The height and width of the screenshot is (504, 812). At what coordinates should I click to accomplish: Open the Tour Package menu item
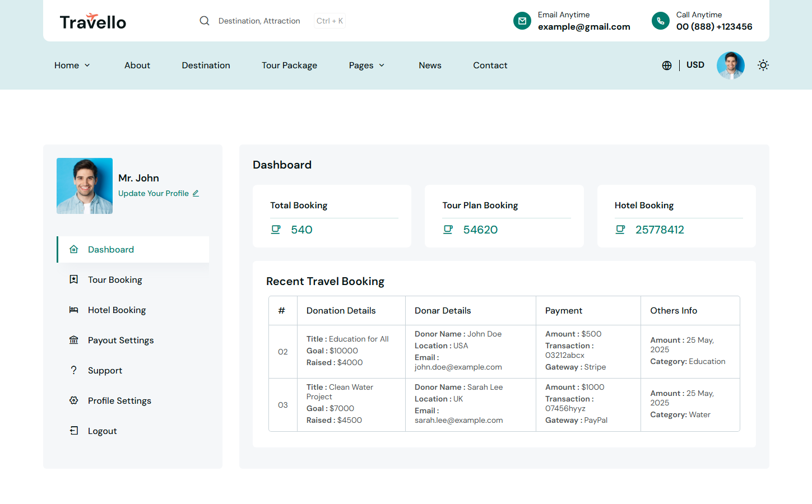(x=289, y=66)
